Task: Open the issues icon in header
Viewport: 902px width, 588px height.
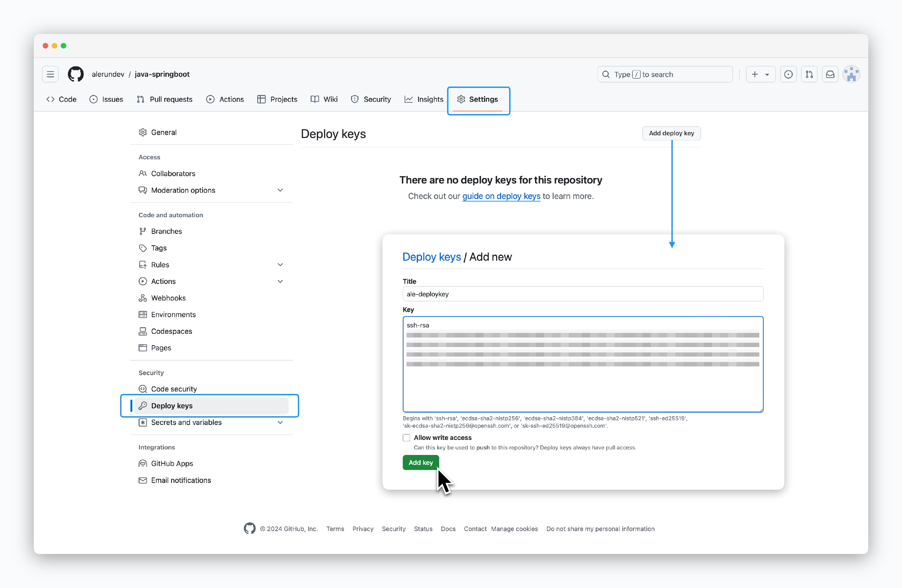Action: tap(788, 74)
